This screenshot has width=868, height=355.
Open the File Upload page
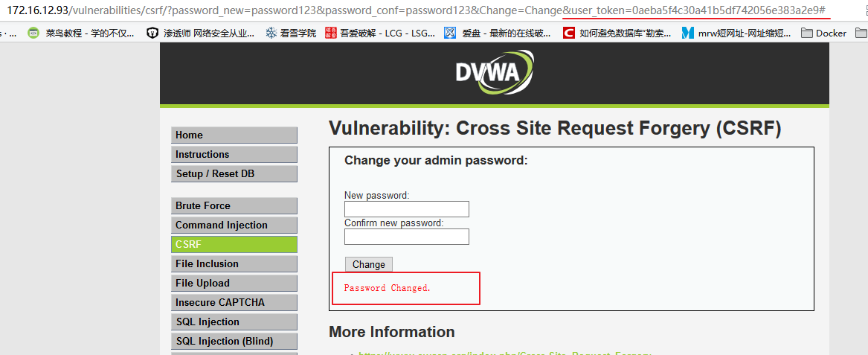(x=234, y=283)
